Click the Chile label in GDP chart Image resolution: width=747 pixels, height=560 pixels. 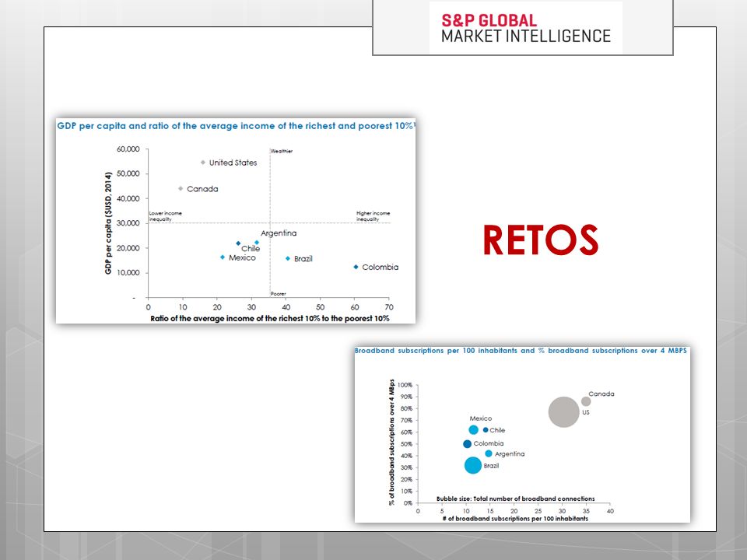[x=251, y=249]
